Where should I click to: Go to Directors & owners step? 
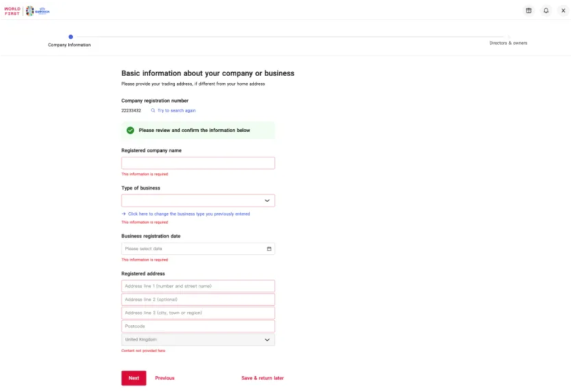(x=508, y=43)
